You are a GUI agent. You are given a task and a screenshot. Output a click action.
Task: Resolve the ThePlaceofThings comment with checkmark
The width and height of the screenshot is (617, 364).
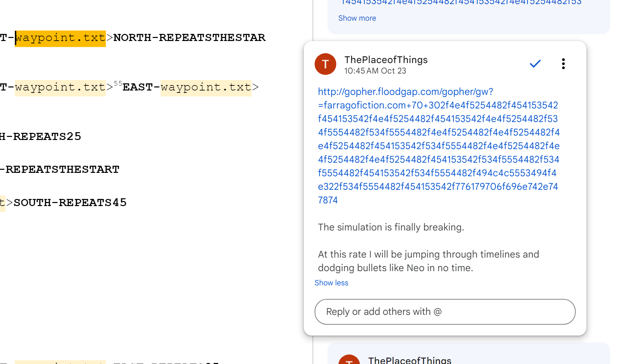[x=535, y=64]
